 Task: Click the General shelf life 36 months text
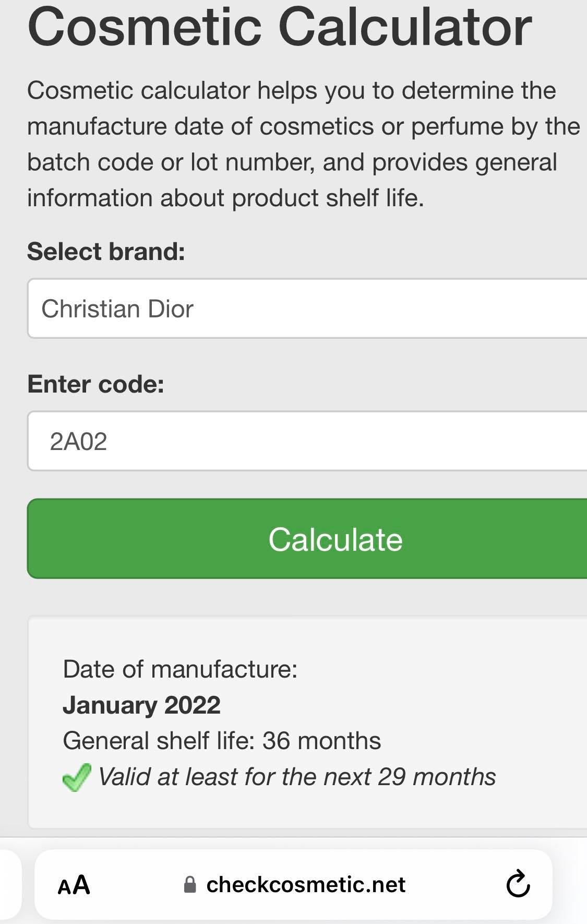click(x=222, y=741)
